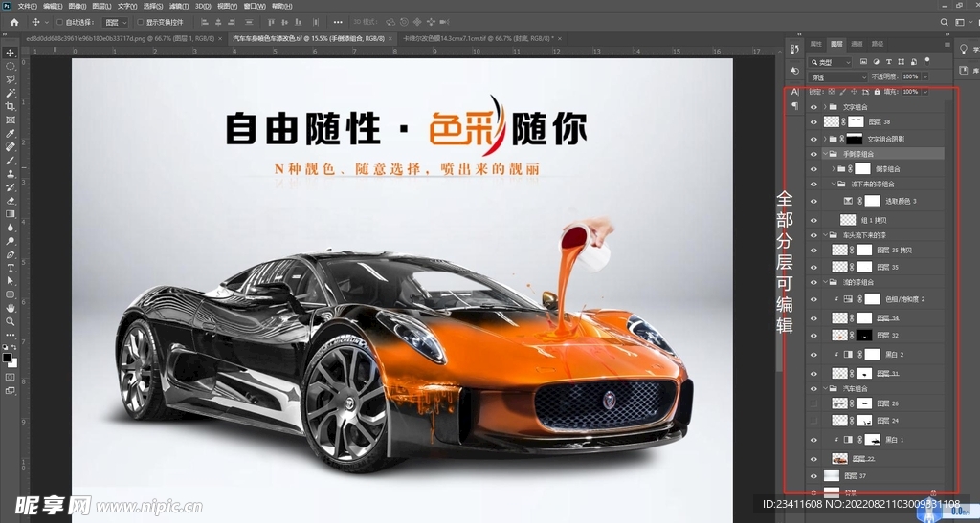This screenshot has height=523, width=980.
Task: Select the History Brush tool
Action: pos(10,187)
